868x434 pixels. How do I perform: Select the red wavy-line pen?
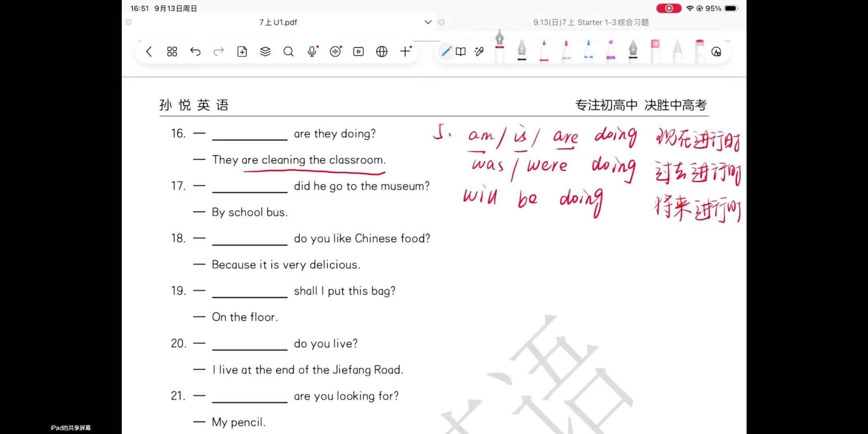coord(566,51)
